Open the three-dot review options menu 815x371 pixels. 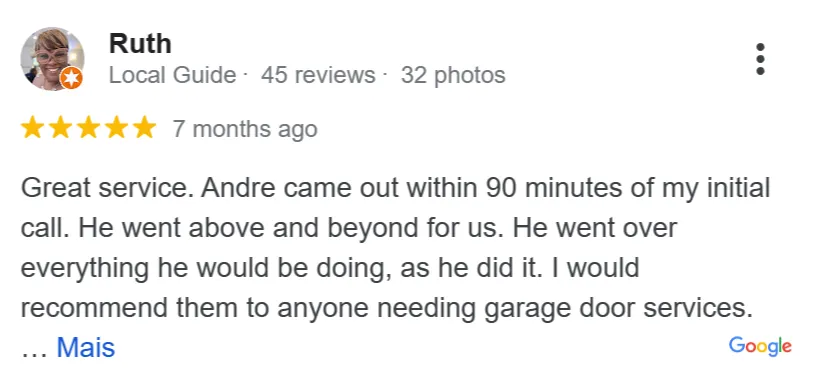(x=760, y=59)
